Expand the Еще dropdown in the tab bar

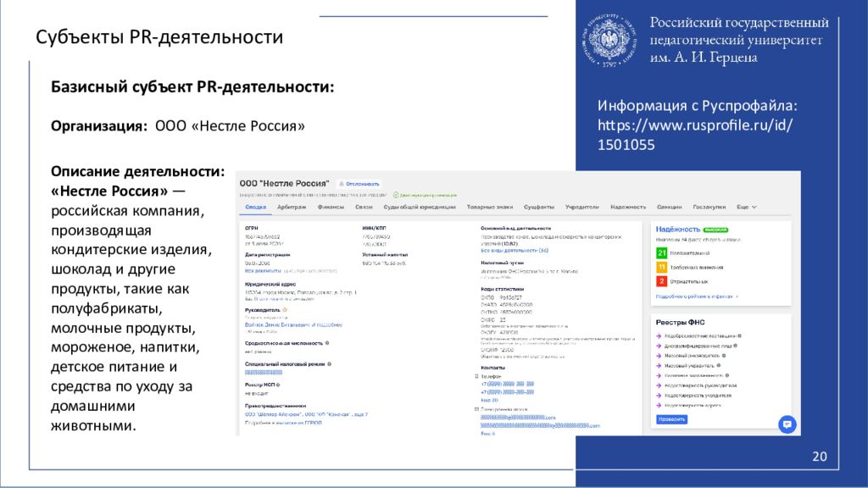click(x=746, y=207)
